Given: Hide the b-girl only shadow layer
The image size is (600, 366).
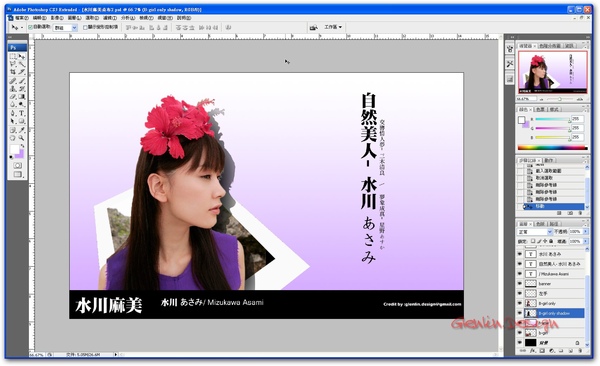Looking at the screenshot, I should pos(520,313).
